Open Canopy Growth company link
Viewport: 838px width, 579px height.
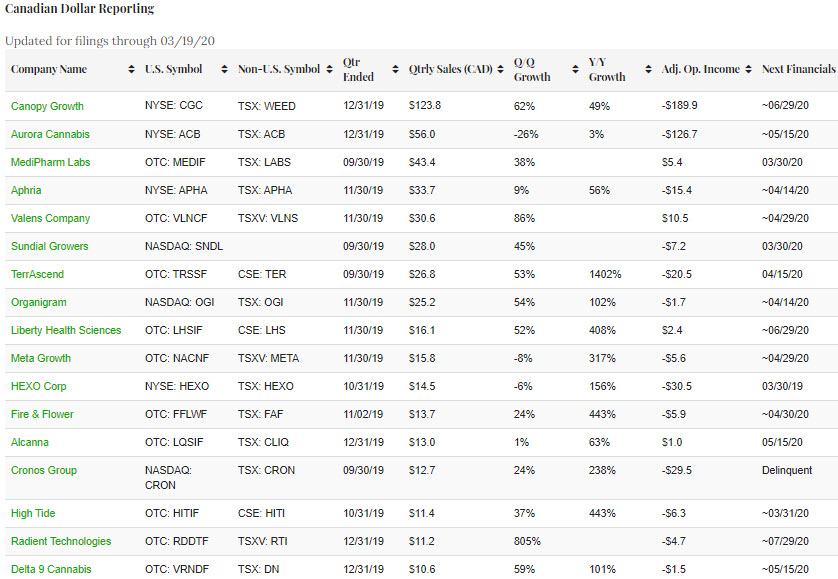click(47, 106)
